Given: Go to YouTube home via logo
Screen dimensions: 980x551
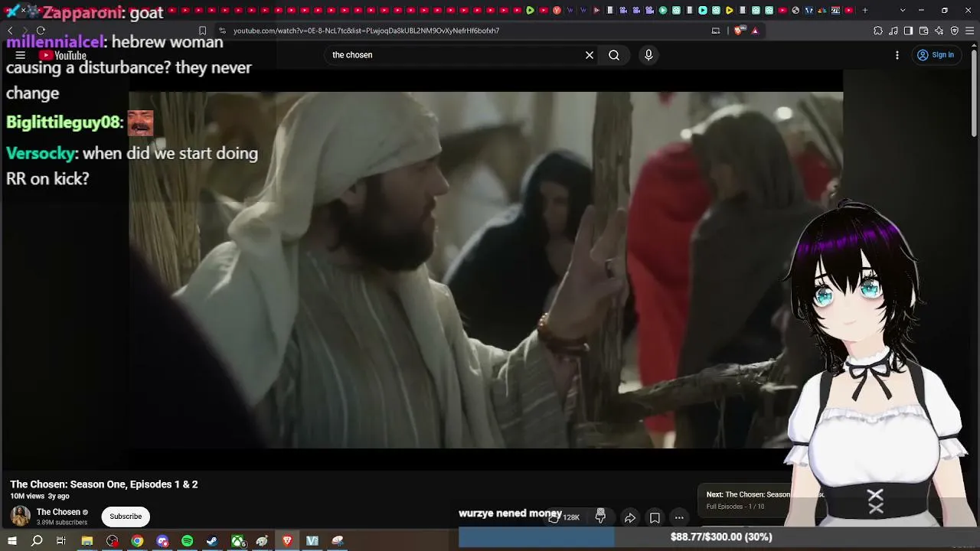Looking at the screenshot, I should [x=63, y=55].
